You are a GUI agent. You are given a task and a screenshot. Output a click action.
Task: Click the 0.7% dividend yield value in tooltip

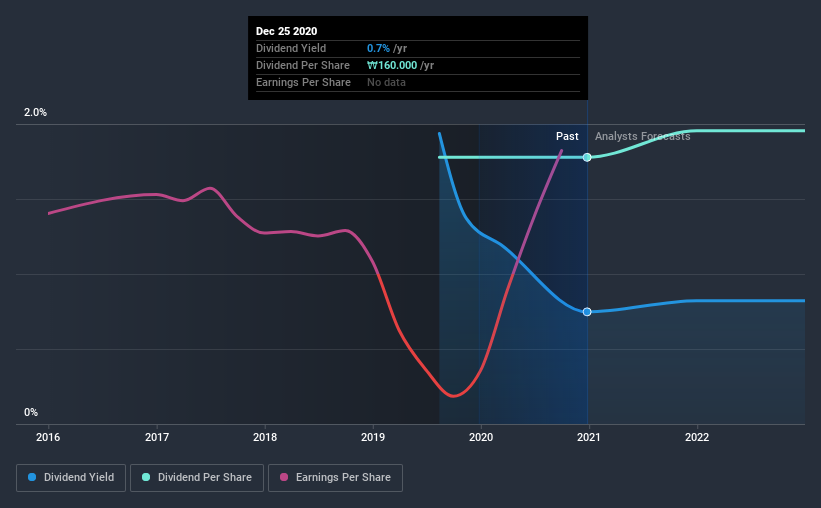(x=378, y=48)
